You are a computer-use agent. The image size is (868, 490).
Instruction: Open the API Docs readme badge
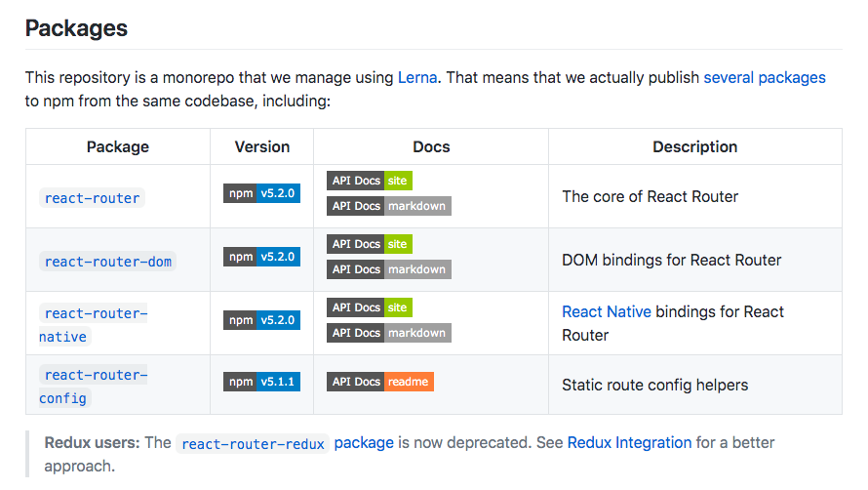[379, 382]
